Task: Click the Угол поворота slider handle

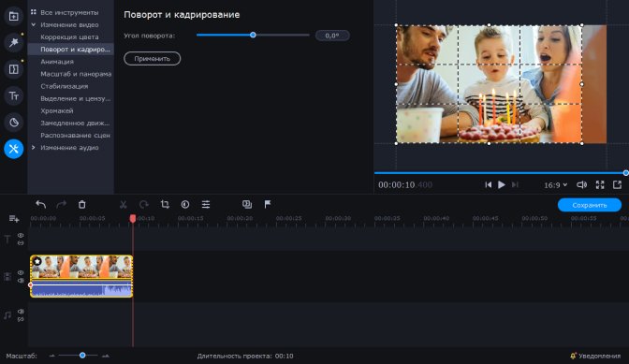Action: pos(253,35)
